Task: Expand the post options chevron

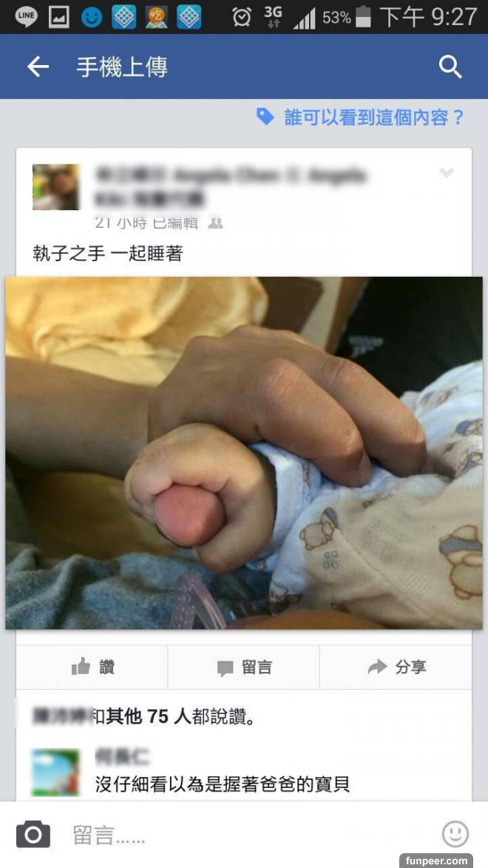Action: pyautogui.click(x=446, y=172)
